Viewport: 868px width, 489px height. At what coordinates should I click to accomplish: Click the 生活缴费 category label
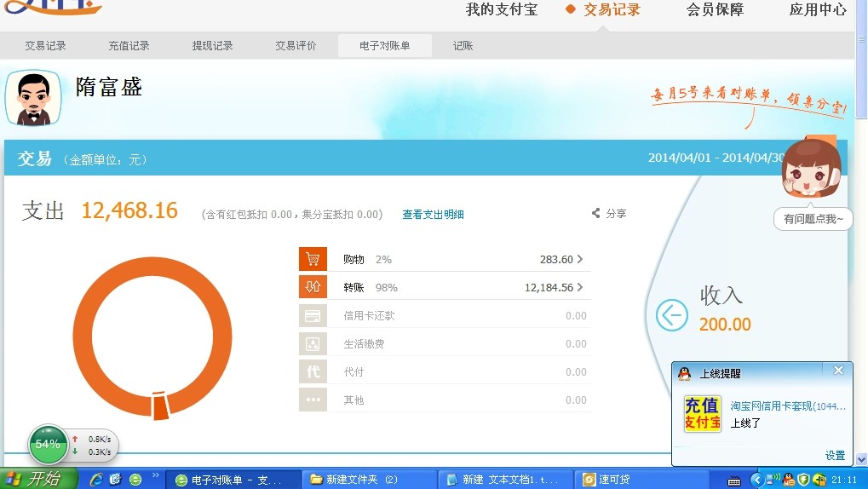[x=364, y=344]
